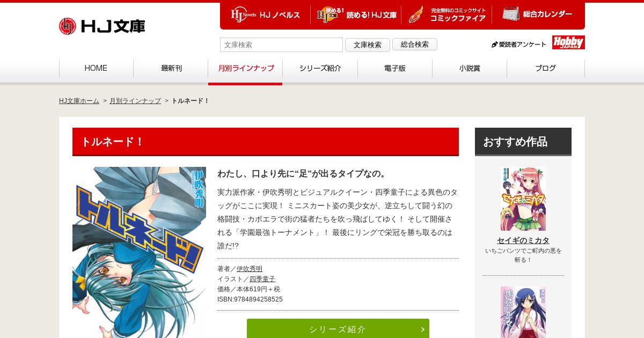Click HJ文庫ホーム breadcrumb link

[79, 101]
